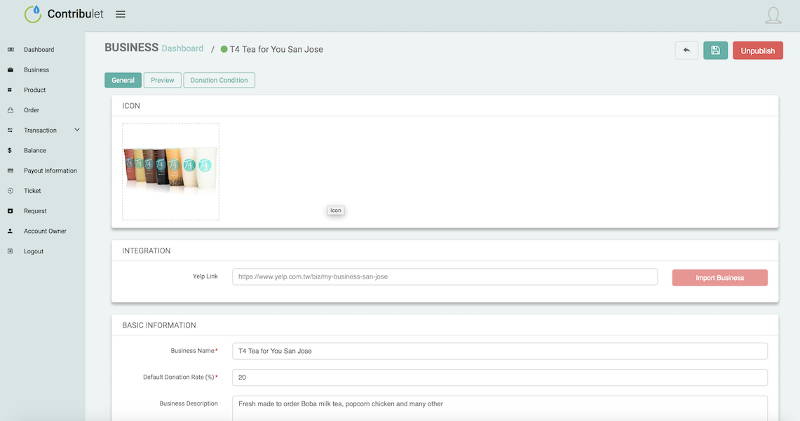Click the Contribulet brand name text
The height and width of the screenshot is (421, 800).
[75, 14]
